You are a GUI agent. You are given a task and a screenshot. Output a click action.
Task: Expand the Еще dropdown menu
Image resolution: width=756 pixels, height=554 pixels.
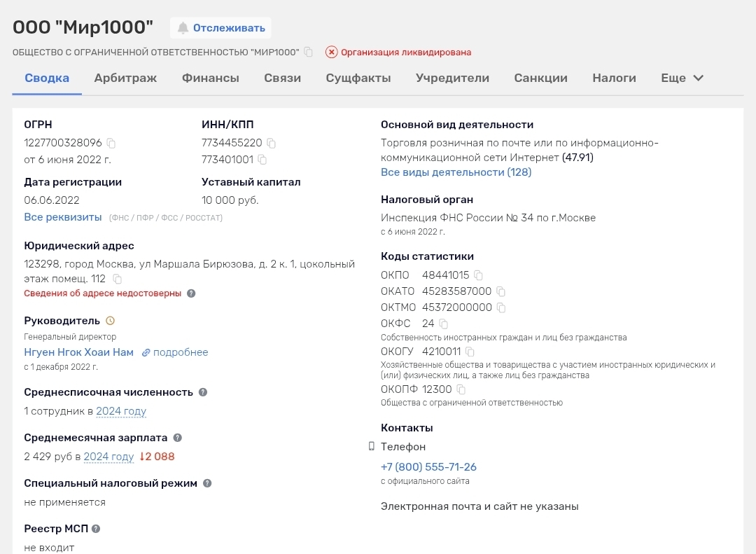click(682, 78)
